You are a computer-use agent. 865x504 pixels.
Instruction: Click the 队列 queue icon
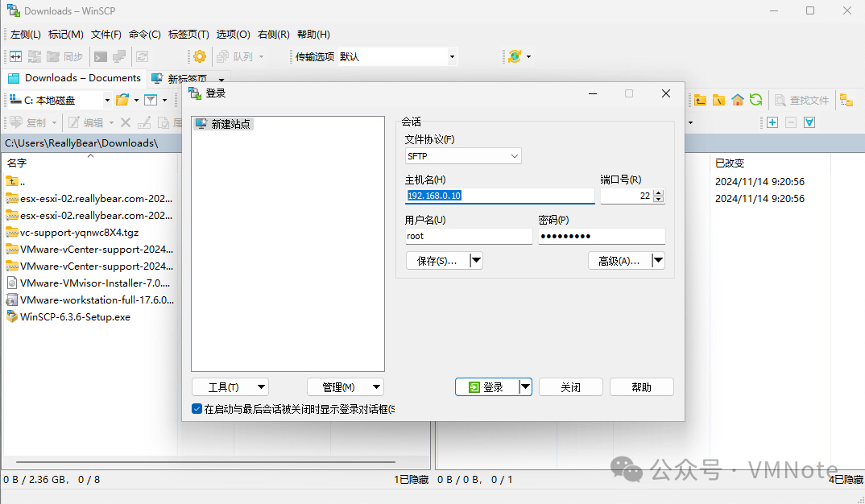point(235,56)
